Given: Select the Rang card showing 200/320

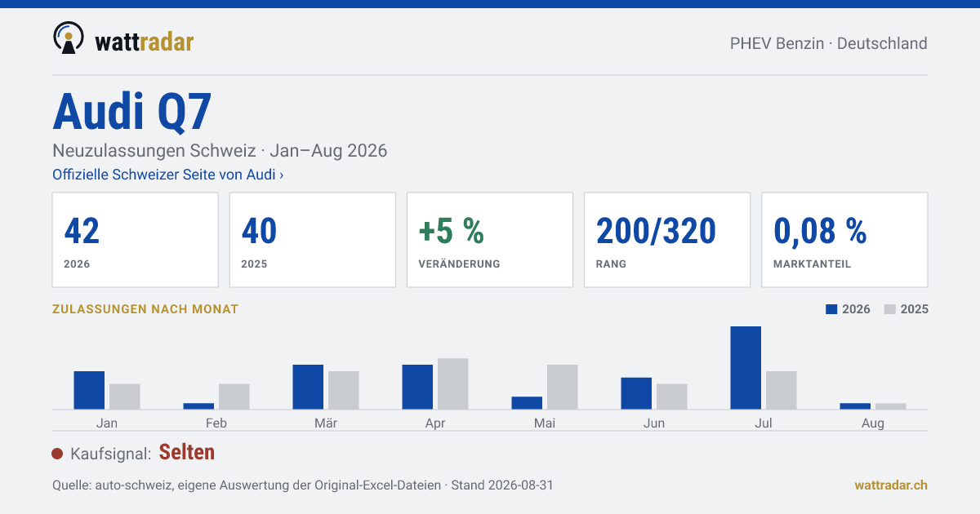Looking at the screenshot, I should [x=667, y=240].
